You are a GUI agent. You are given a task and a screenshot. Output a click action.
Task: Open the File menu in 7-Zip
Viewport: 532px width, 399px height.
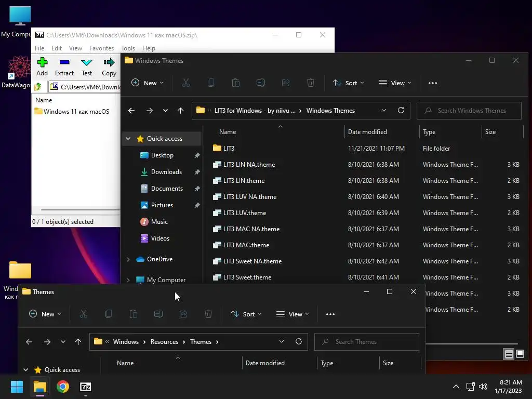pos(39,48)
